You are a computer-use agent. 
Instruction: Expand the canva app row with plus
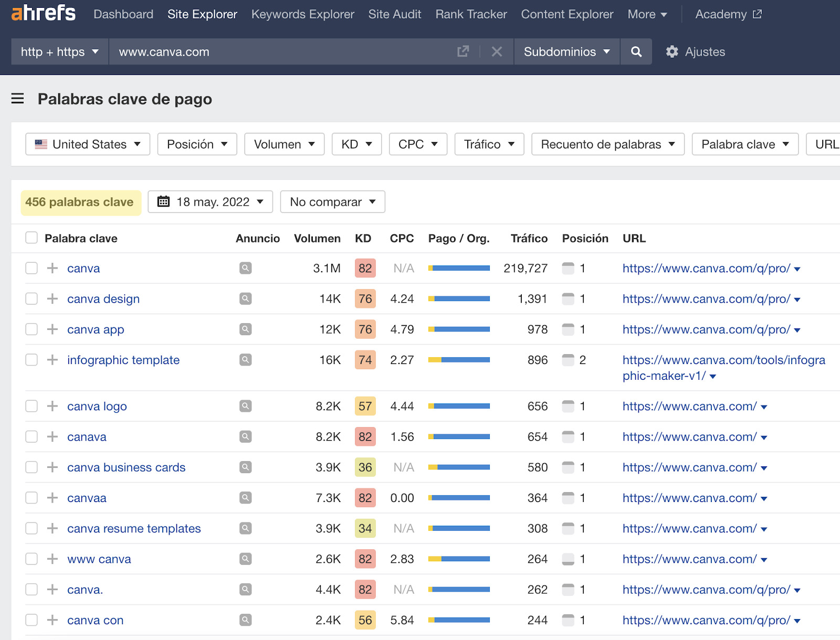52,329
